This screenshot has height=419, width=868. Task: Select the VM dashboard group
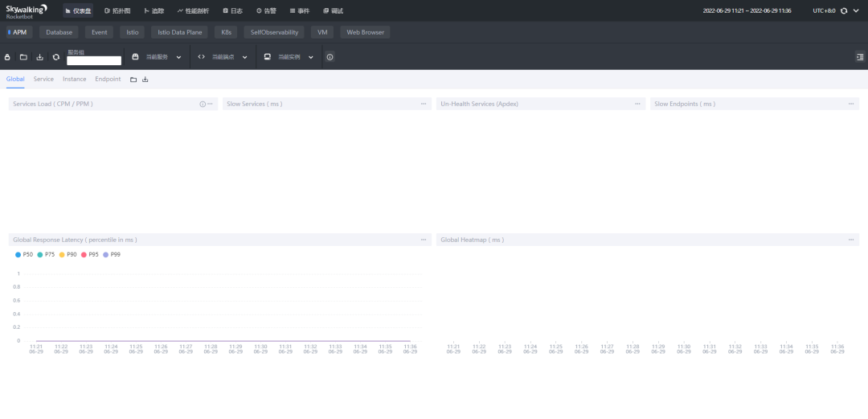point(322,32)
